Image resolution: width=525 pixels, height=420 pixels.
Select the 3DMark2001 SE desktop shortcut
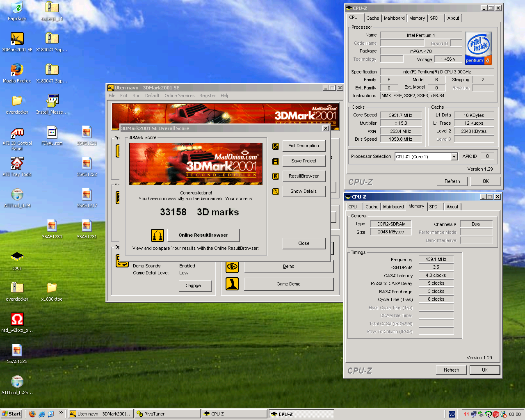coord(17,39)
